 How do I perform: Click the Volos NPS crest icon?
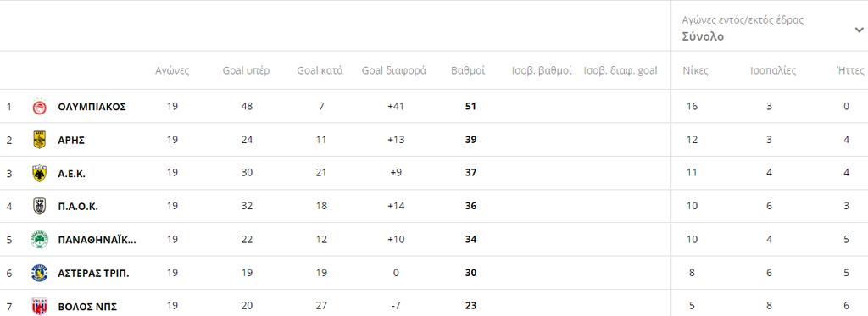(x=39, y=306)
